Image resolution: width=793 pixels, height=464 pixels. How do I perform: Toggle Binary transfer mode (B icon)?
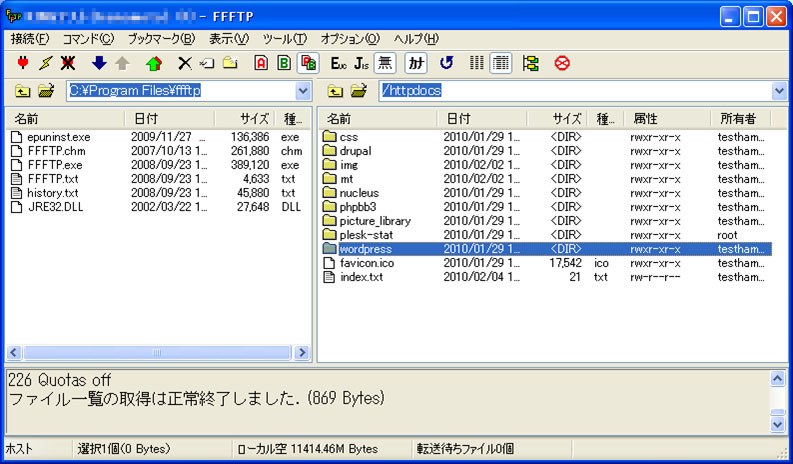coord(284,63)
